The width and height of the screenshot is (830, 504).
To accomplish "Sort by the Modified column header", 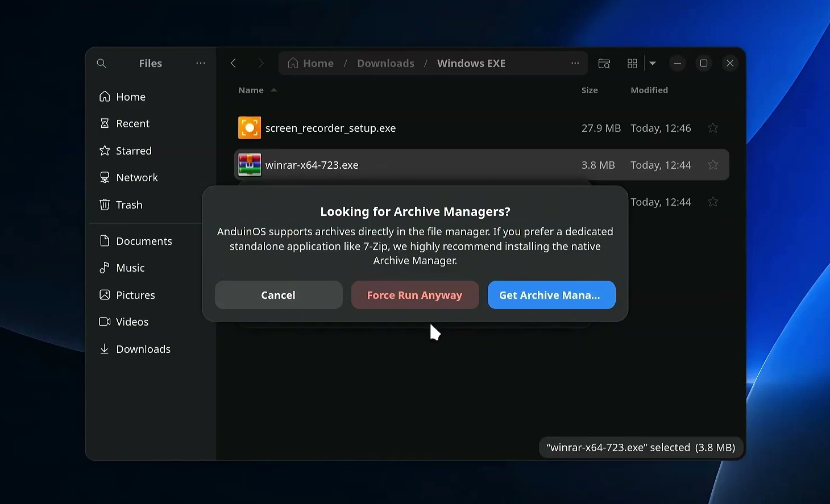I will tap(649, 90).
